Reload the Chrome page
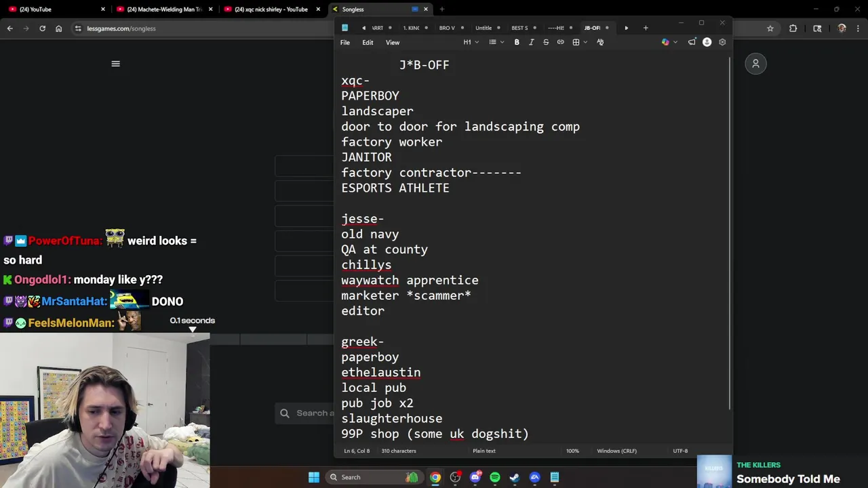This screenshot has width=868, height=488. point(42,28)
